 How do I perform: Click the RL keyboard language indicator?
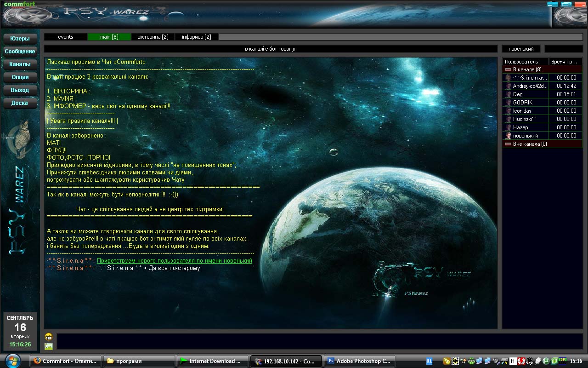coord(429,361)
